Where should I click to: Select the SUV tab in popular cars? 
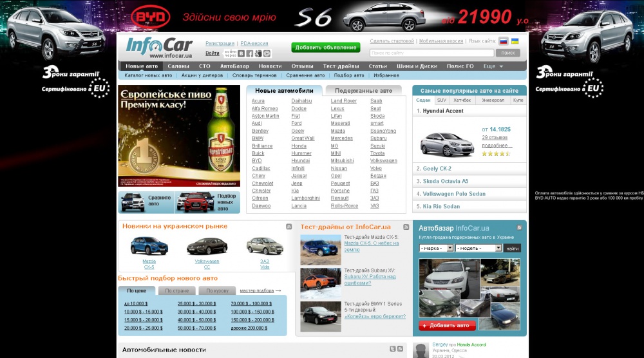(x=442, y=100)
